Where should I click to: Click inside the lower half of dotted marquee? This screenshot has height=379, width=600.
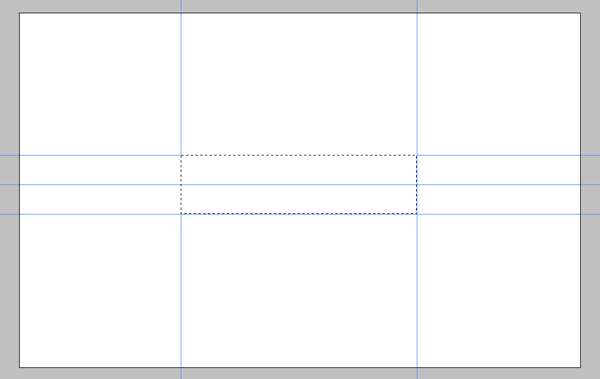[x=299, y=199]
